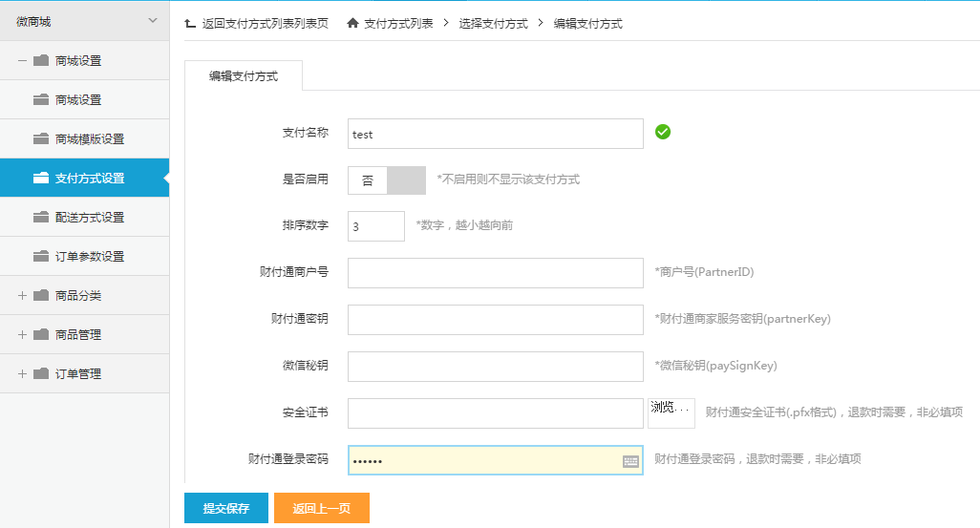
Task: Click the keyboard icon in password field
Action: tap(630, 461)
